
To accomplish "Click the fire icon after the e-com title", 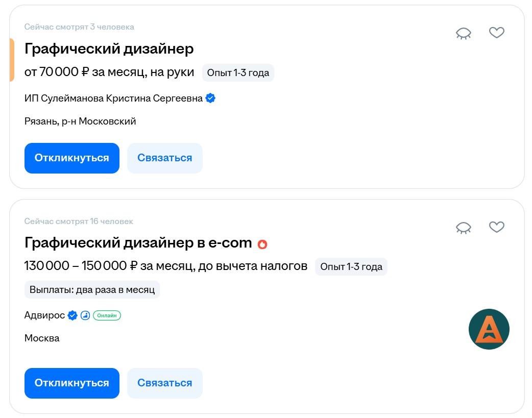I will (x=262, y=244).
